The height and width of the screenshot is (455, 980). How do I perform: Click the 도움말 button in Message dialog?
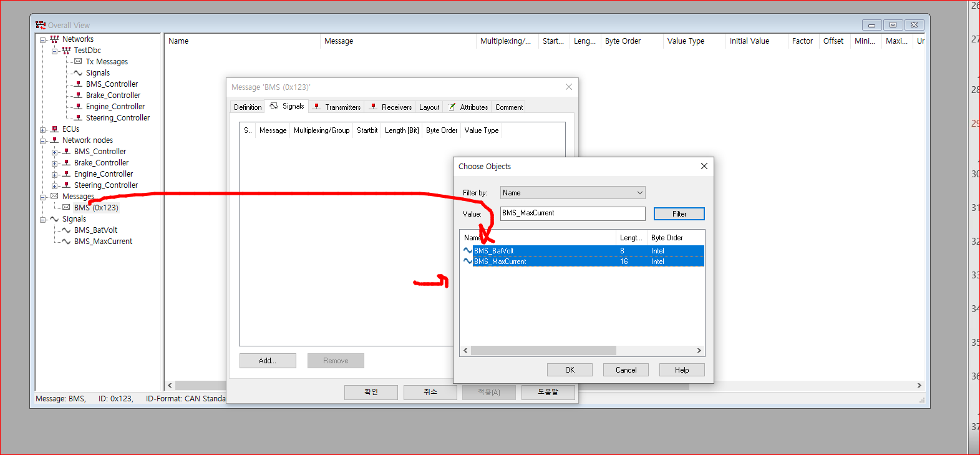coord(548,392)
